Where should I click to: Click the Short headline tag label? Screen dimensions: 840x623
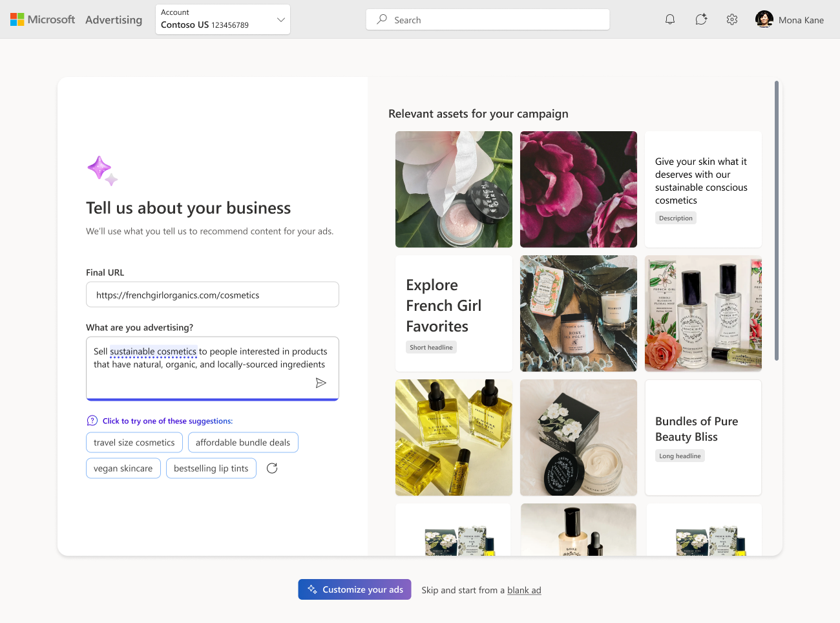coord(431,348)
